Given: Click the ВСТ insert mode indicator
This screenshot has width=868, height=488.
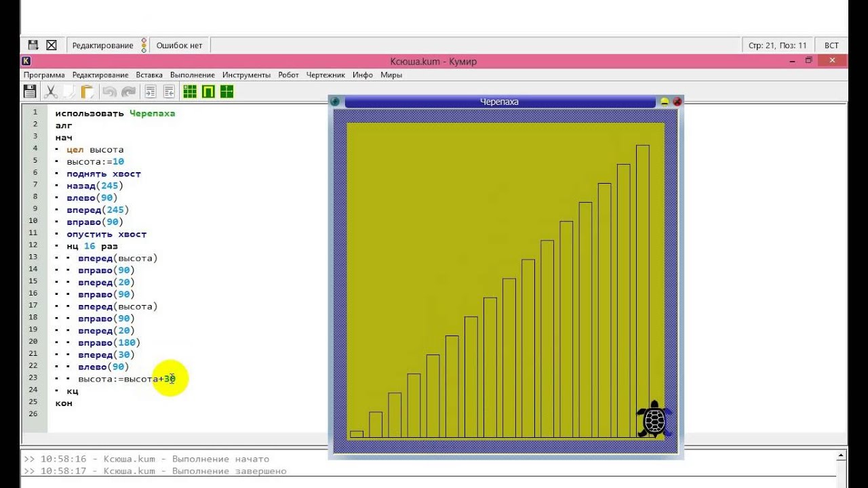Looking at the screenshot, I should tap(831, 45).
